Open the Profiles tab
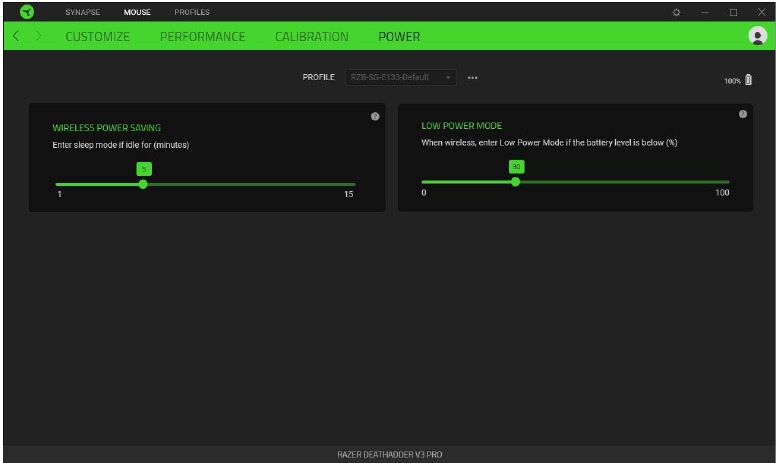The height and width of the screenshot is (463, 776). [192, 12]
